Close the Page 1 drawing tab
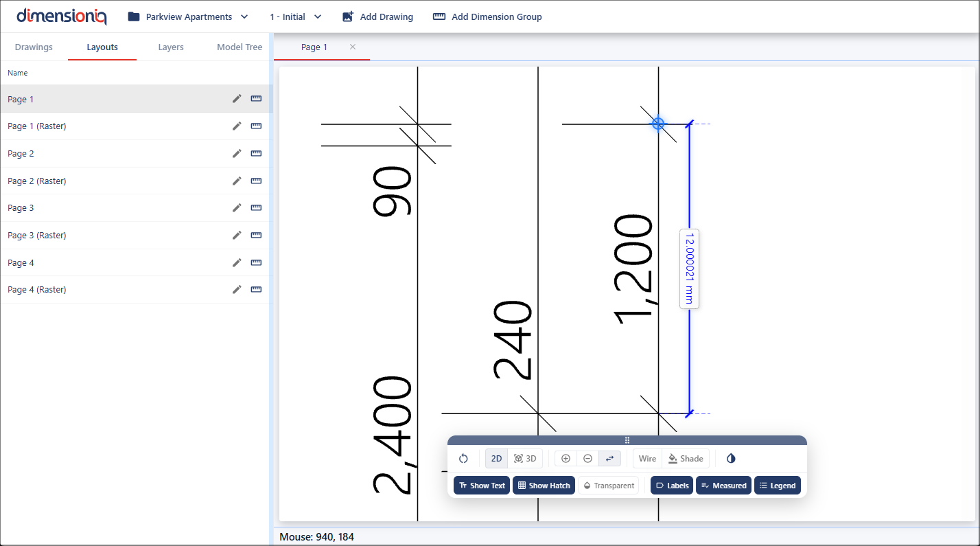Image resolution: width=980 pixels, height=546 pixels. tap(353, 47)
